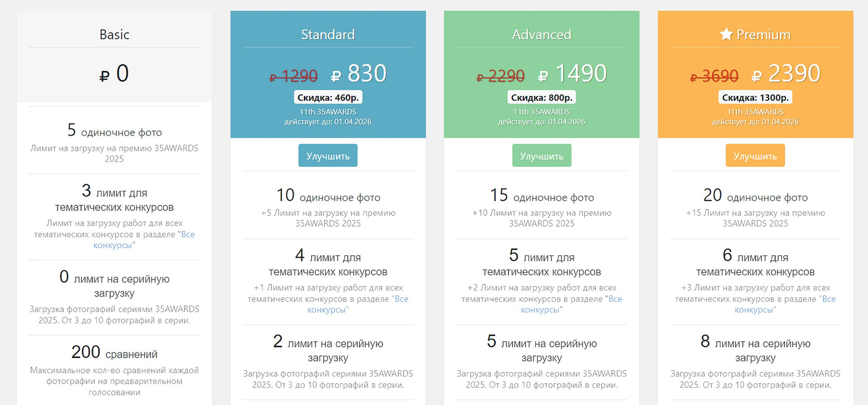Viewport: 868px width, 405px height.
Task: Click the ruble icon beside Basic price 0
Action: coord(104,76)
